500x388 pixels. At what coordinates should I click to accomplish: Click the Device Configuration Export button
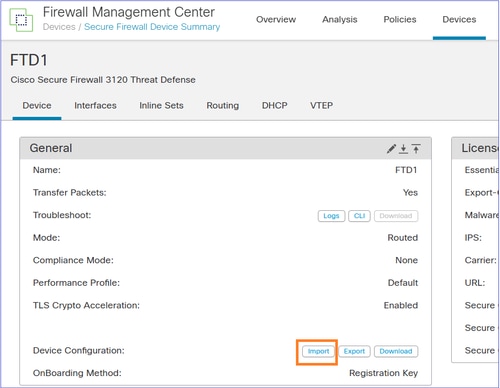click(354, 351)
